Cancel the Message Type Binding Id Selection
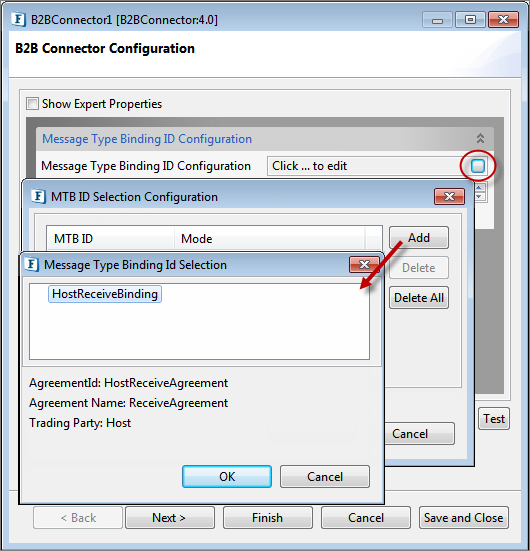530x551 pixels. pyautogui.click(x=325, y=477)
